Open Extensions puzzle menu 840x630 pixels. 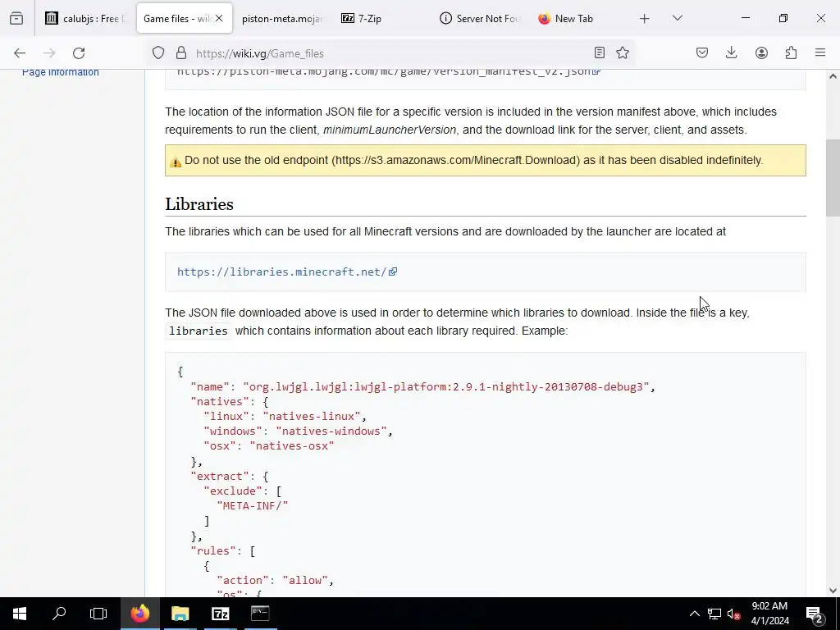click(791, 52)
